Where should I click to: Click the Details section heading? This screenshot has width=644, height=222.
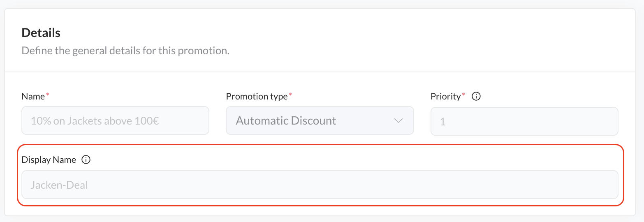point(41,33)
